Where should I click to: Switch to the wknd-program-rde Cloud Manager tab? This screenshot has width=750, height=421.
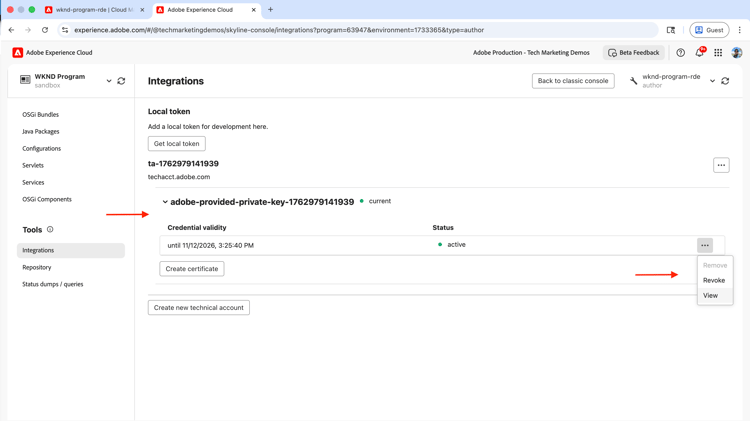pyautogui.click(x=95, y=10)
